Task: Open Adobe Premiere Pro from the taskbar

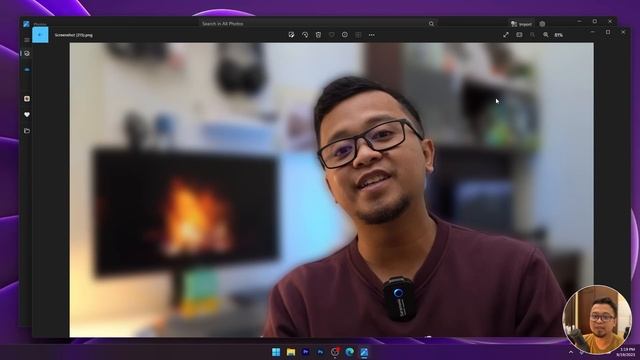Action: point(305,352)
